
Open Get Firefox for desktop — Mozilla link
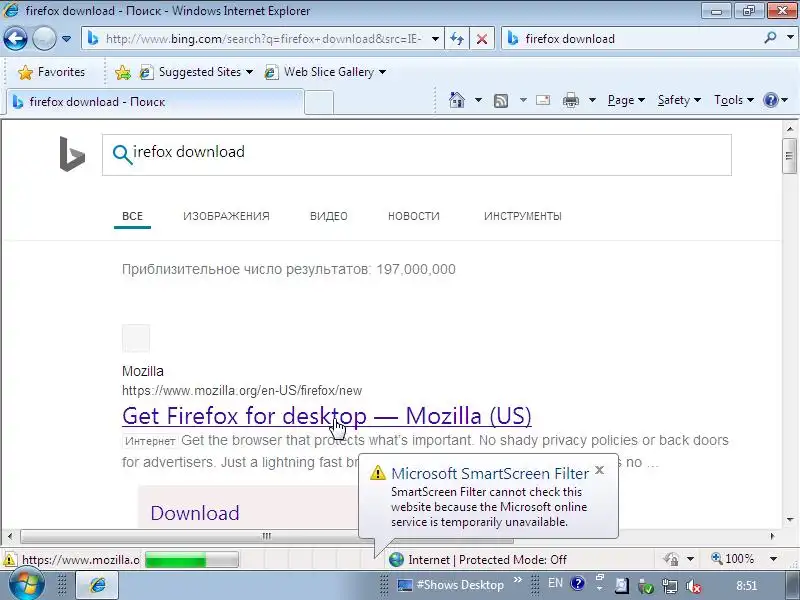[327, 416]
